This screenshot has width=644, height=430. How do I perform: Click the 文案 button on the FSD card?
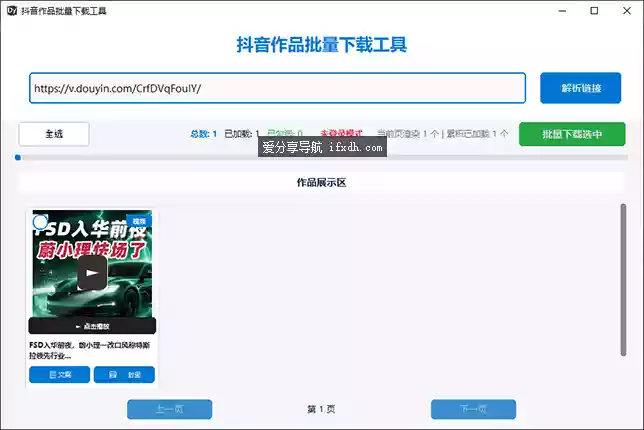tap(60, 375)
